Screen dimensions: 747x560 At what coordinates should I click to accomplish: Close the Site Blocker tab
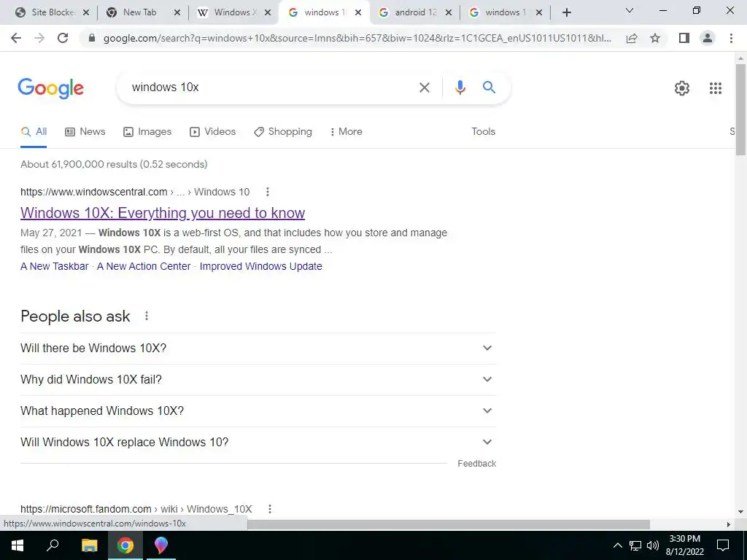[86, 13]
